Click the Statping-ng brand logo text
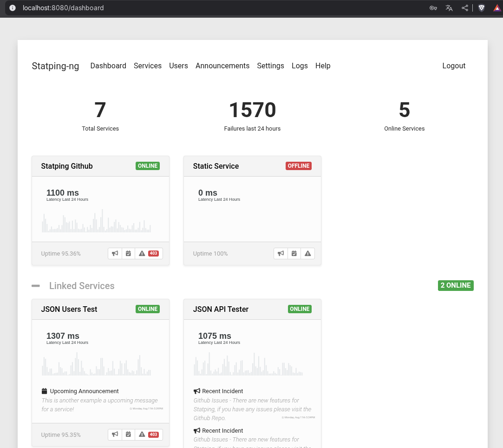The image size is (503, 448). tap(55, 66)
